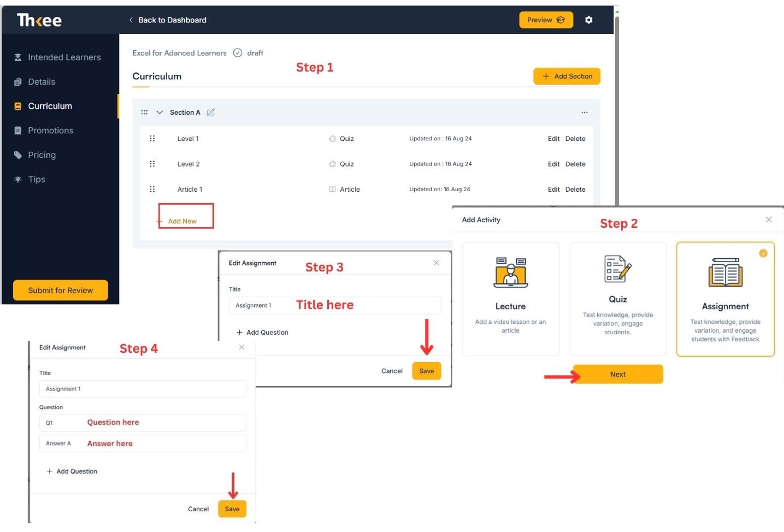
Task: Click the Section A drag handle icon
Action: point(144,113)
